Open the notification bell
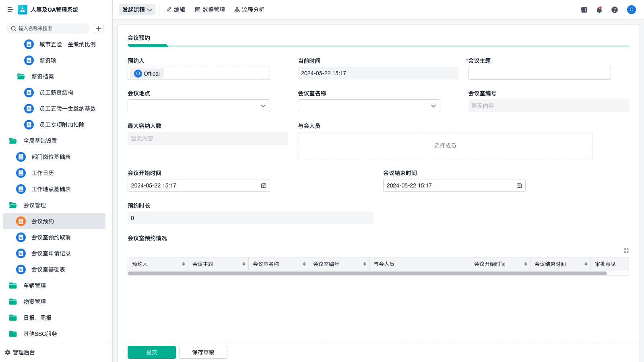The width and height of the screenshot is (644, 362). [x=599, y=10]
